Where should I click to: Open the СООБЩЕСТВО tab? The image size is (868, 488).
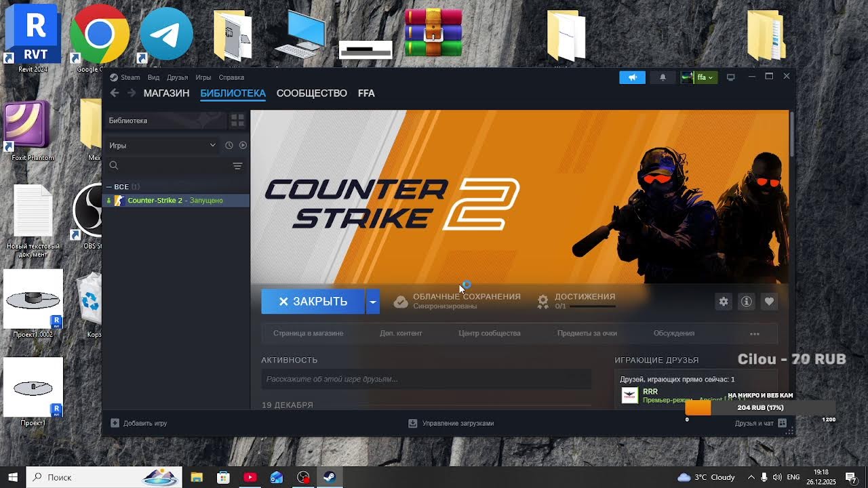click(x=311, y=93)
